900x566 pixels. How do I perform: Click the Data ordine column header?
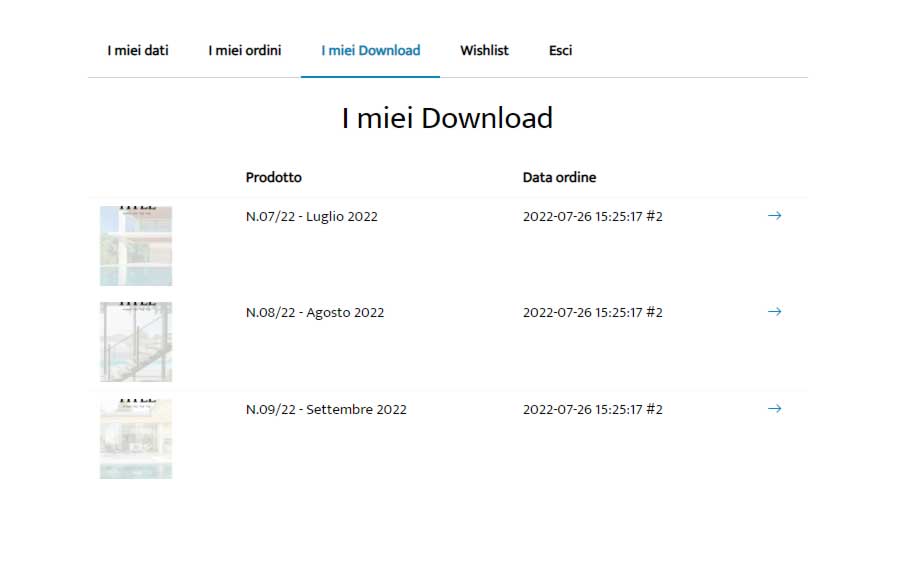point(559,178)
